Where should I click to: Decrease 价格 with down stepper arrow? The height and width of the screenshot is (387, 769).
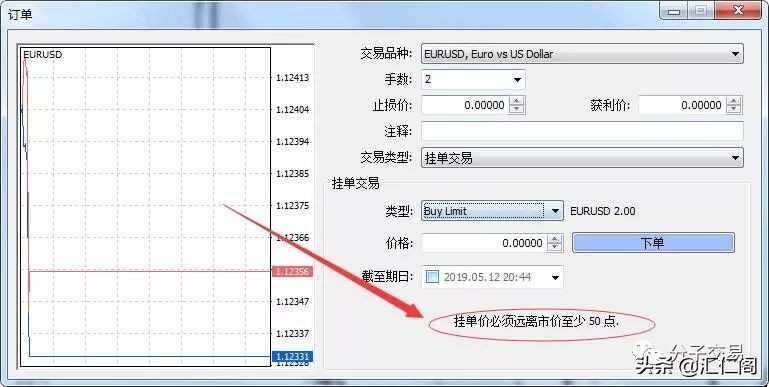pos(555,247)
